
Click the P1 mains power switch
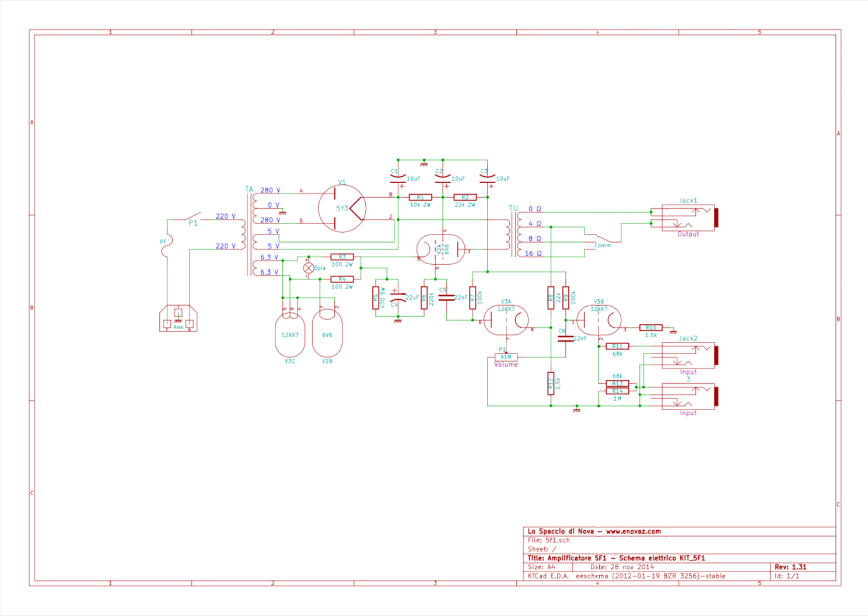[x=192, y=217]
